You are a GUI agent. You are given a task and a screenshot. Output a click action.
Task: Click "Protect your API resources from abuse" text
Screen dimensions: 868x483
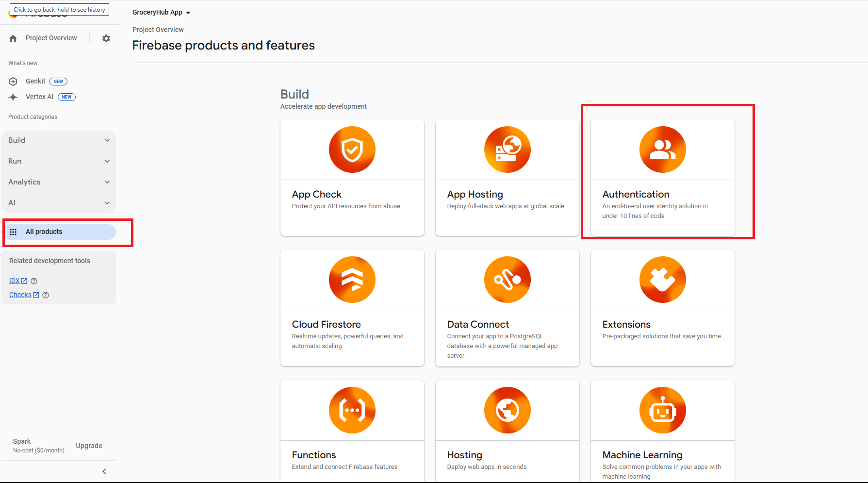346,206
